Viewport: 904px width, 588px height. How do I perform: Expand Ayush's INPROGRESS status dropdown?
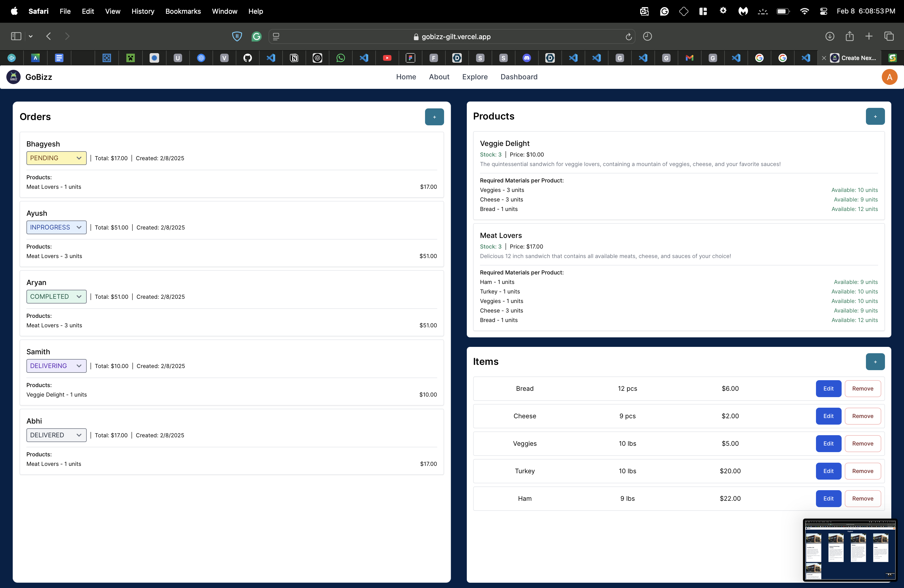(x=56, y=228)
